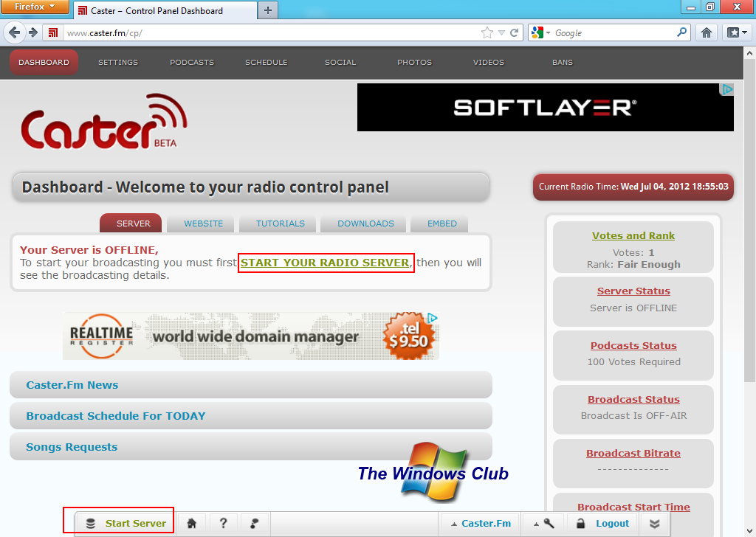Screen dimensions: 756x537
Task: Click the search magnifier icon
Action: click(681, 32)
